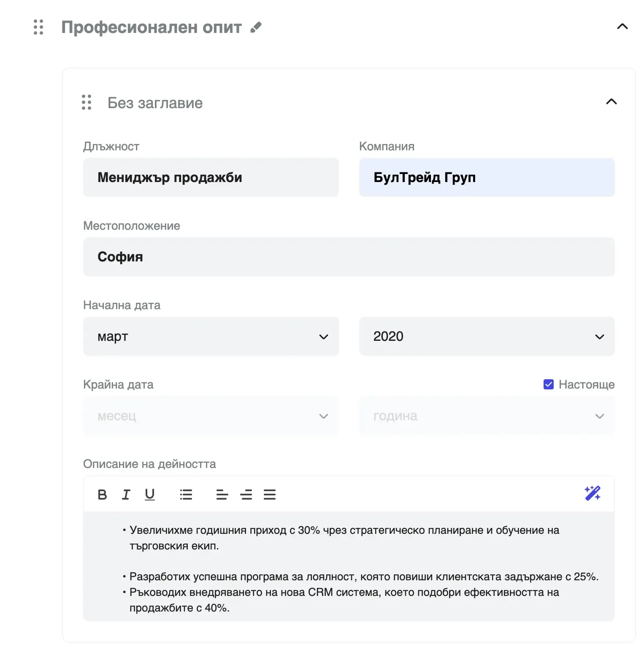Open the disabled end date месец dropdown
The image size is (644, 647).
(211, 416)
